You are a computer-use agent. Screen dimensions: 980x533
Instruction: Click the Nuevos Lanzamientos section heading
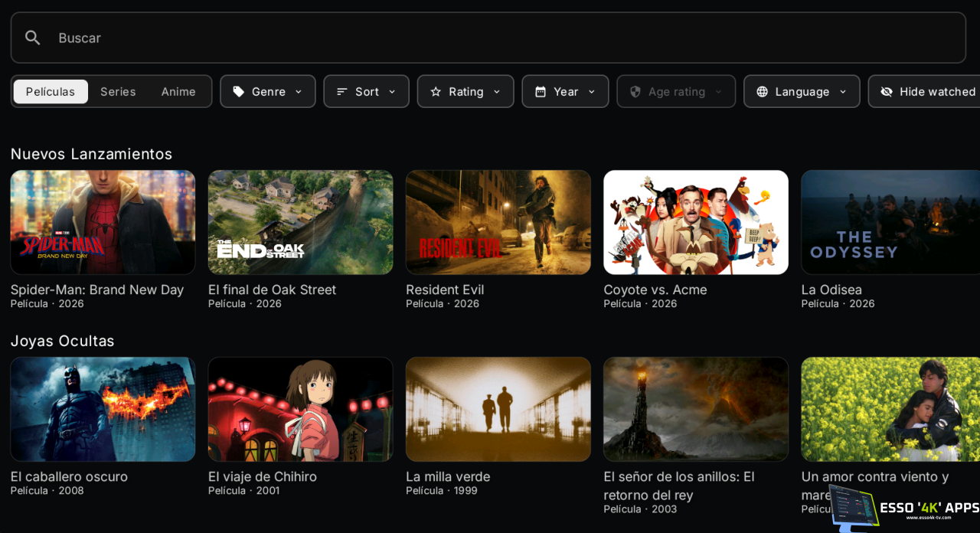point(91,153)
